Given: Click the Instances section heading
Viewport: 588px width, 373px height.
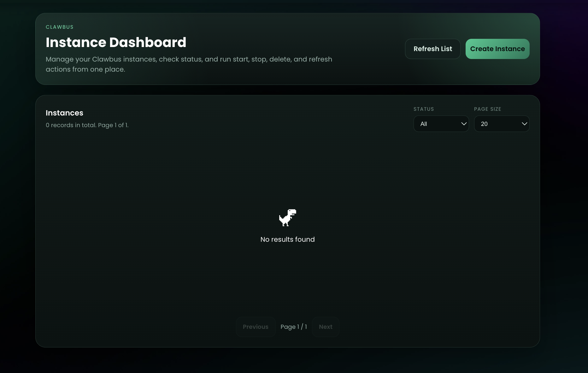Looking at the screenshot, I should click(x=64, y=113).
